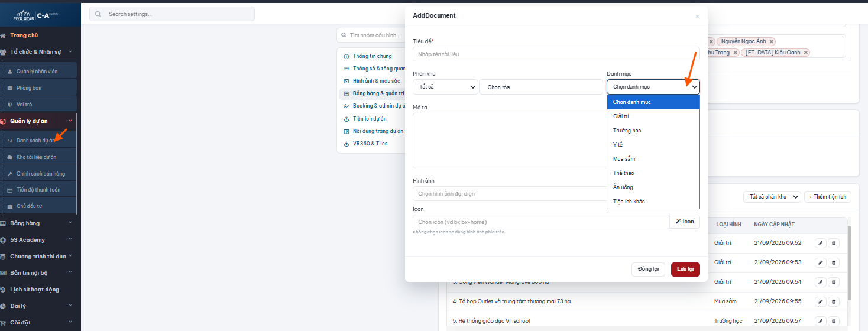Click the Phòng ban briefcase icon

pos(10,88)
